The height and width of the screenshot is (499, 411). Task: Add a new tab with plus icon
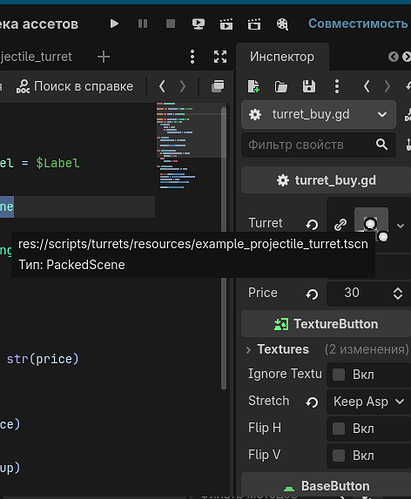(104, 57)
